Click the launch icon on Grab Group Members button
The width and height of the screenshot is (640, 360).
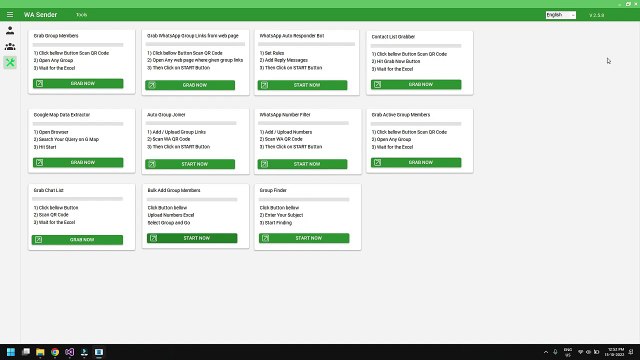point(39,84)
